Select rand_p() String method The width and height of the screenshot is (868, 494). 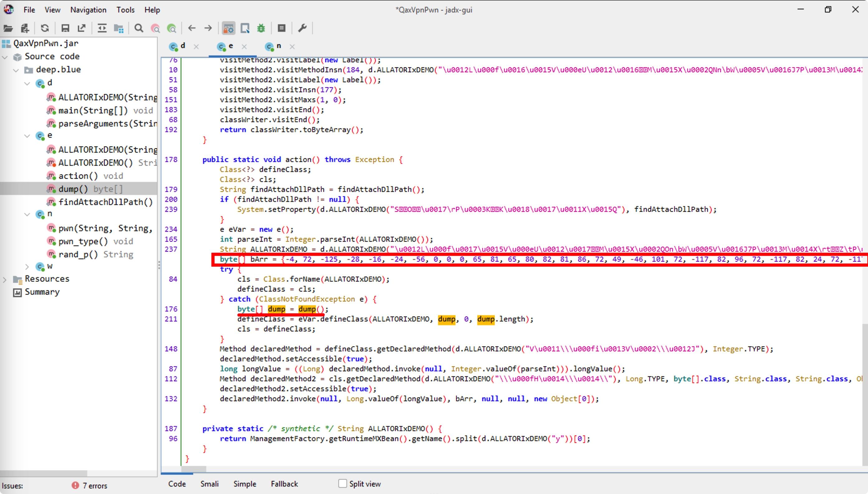(x=96, y=254)
